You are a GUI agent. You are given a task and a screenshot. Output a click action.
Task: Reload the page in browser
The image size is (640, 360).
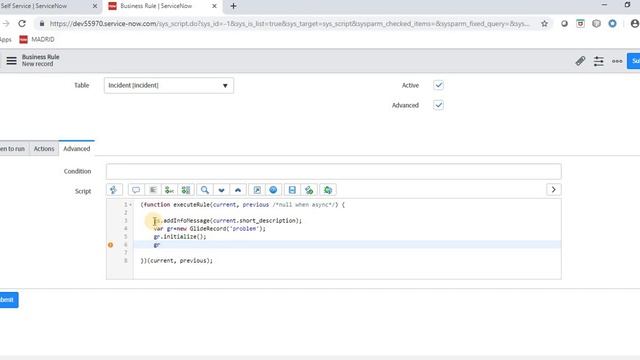22,24
